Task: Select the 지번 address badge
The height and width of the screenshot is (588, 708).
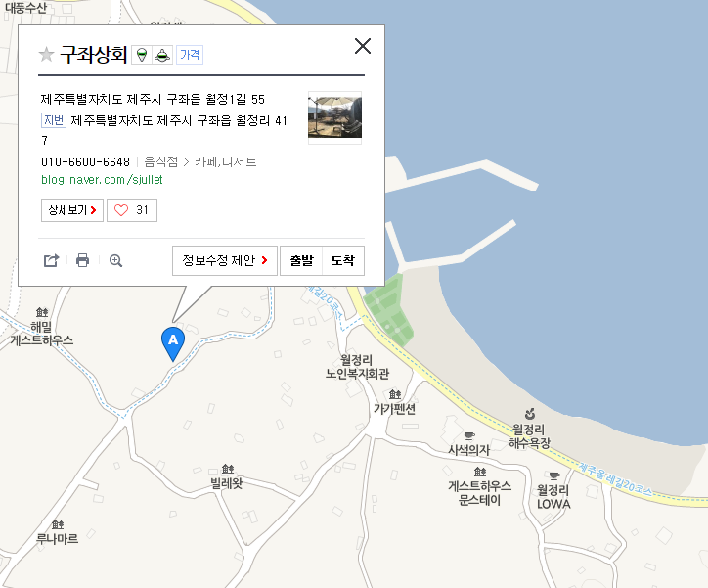Action: click(54, 120)
